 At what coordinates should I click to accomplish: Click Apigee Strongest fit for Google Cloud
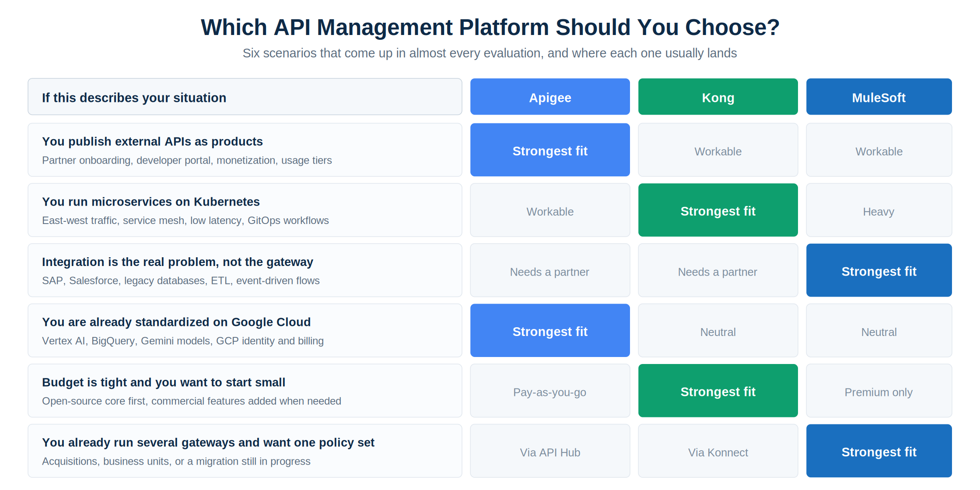[x=550, y=330]
